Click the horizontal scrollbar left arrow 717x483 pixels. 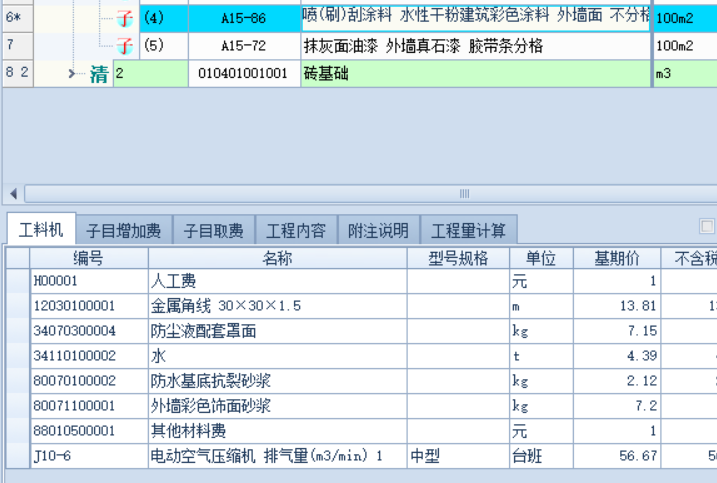(x=13, y=194)
